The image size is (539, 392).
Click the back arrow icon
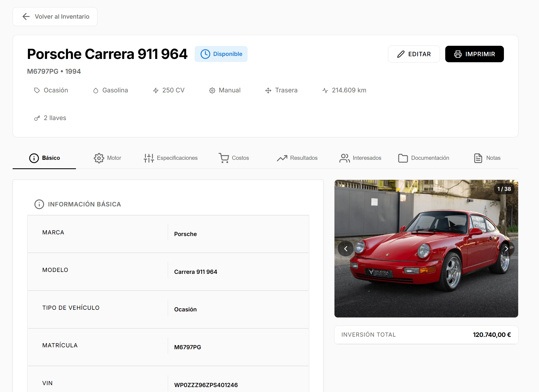pyautogui.click(x=26, y=16)
